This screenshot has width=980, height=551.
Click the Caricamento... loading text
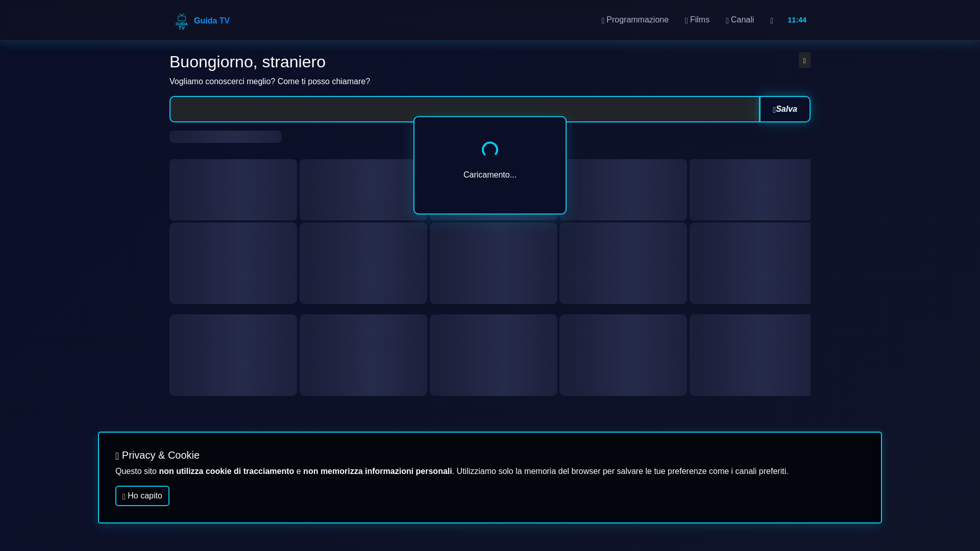tap(489, 175)
